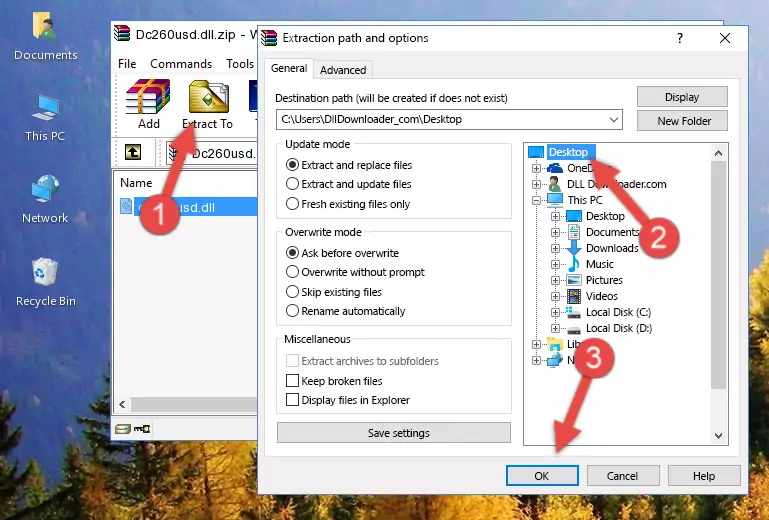Expand the Videos tree node

point(555,296)
